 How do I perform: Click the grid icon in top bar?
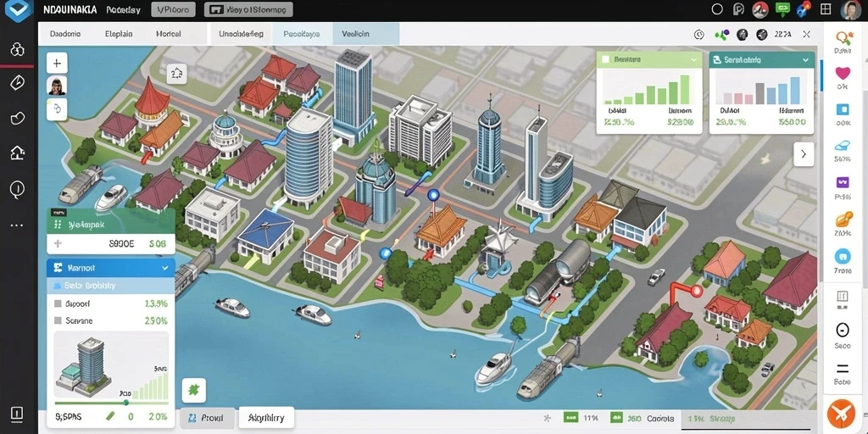point(826,8)
